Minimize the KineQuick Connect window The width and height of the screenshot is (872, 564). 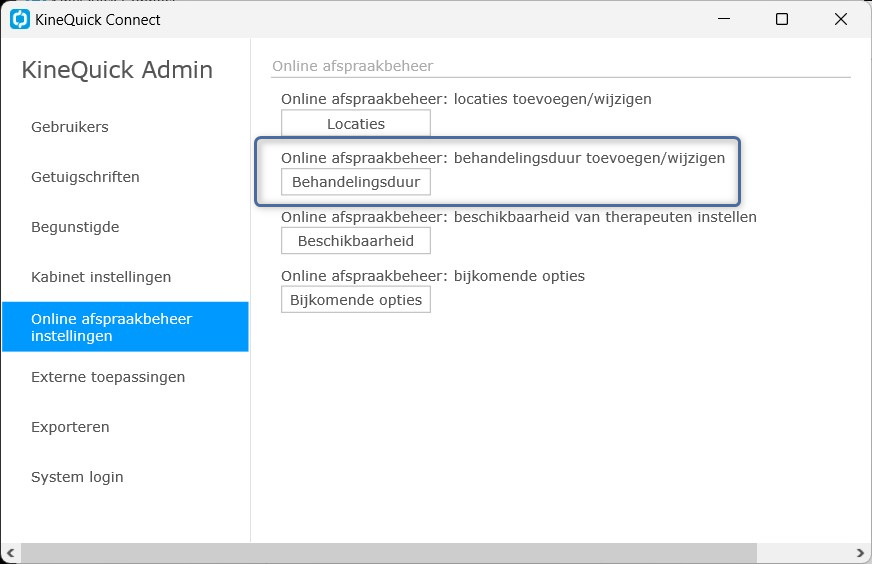[x=724, y=19]
